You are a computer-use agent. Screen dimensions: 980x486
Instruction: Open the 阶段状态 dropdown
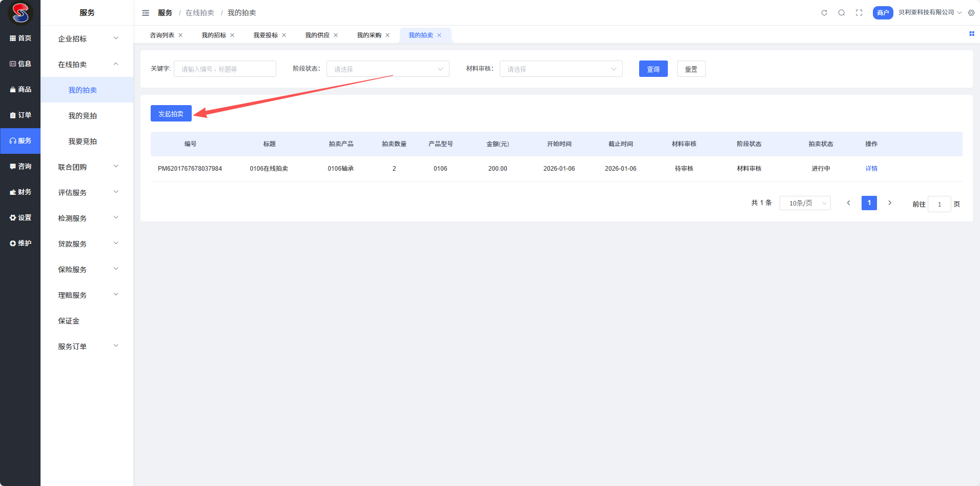387,69
